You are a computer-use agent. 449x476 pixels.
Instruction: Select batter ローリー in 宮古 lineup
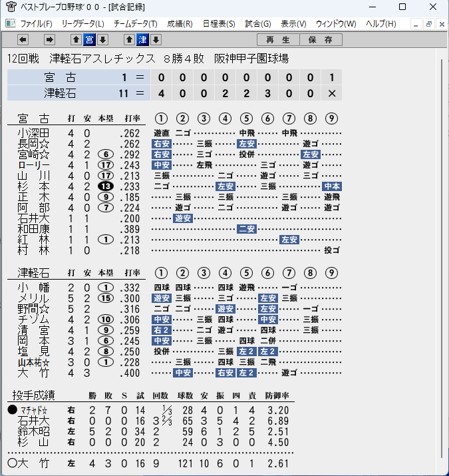[x=34, y=165]
